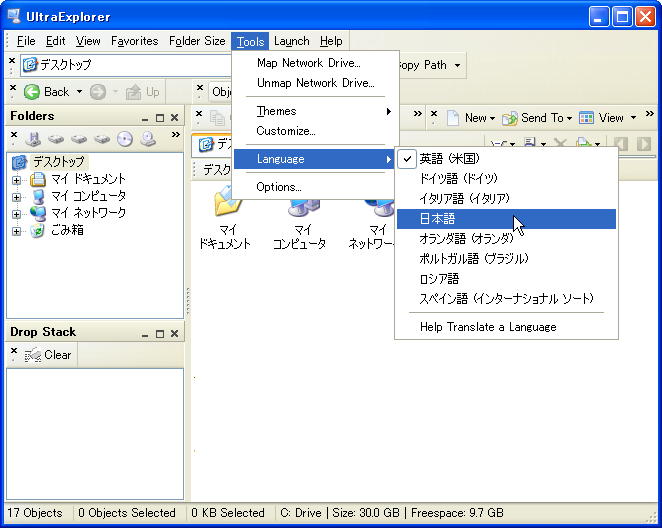Click the Language submenu entry
This screenshot has height=528, width=662.
point(315,159)
